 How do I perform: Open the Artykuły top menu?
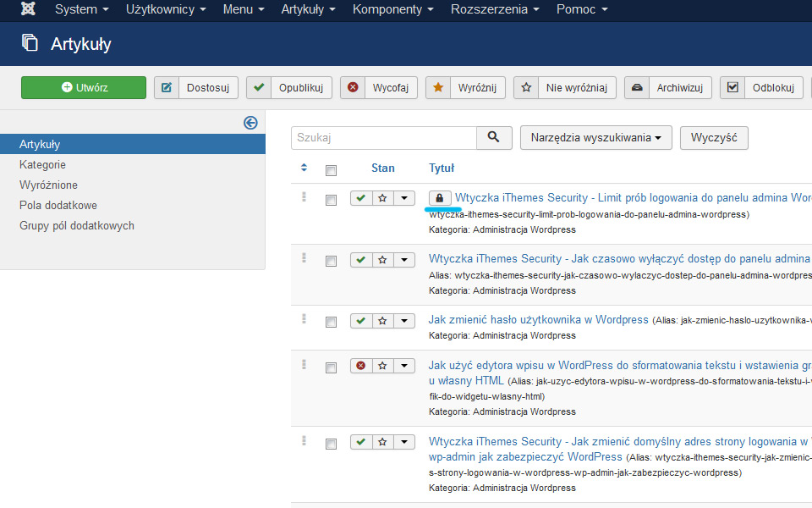coord(308,9)
